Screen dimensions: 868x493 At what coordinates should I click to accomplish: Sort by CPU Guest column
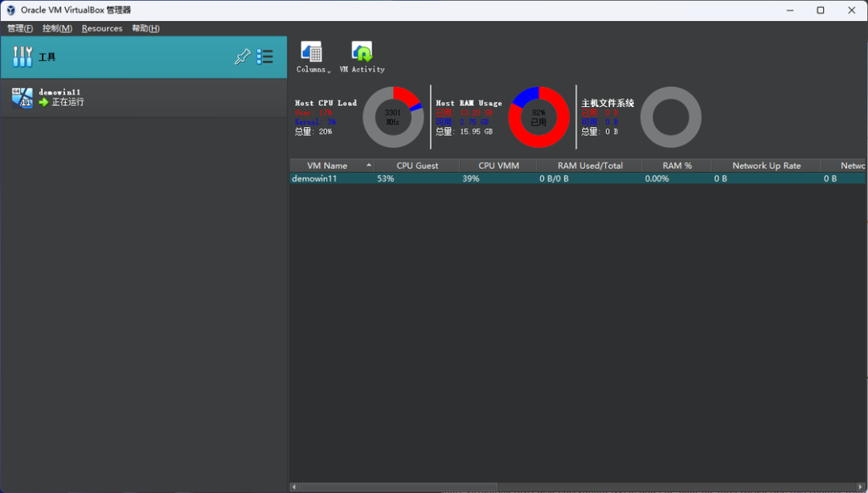pos(417,166)
